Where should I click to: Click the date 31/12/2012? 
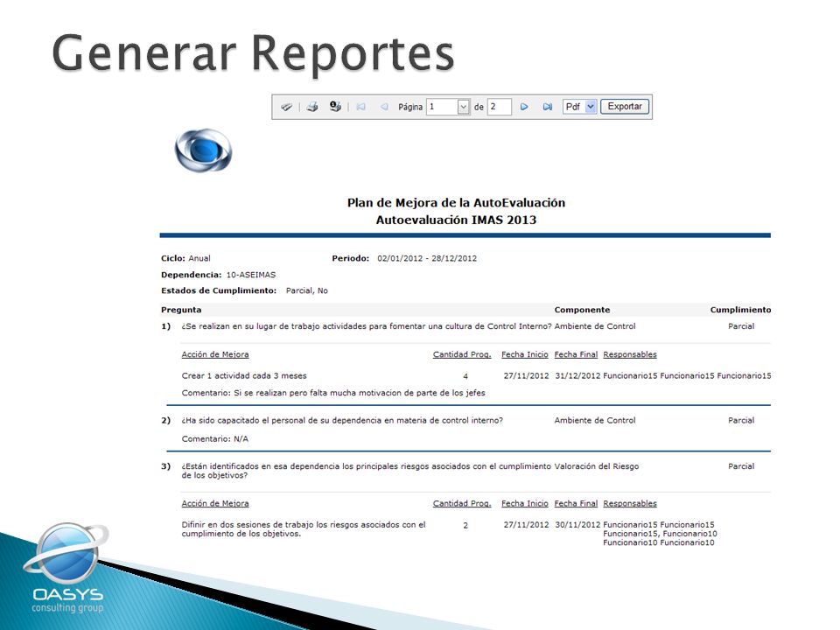coord(577,375)
